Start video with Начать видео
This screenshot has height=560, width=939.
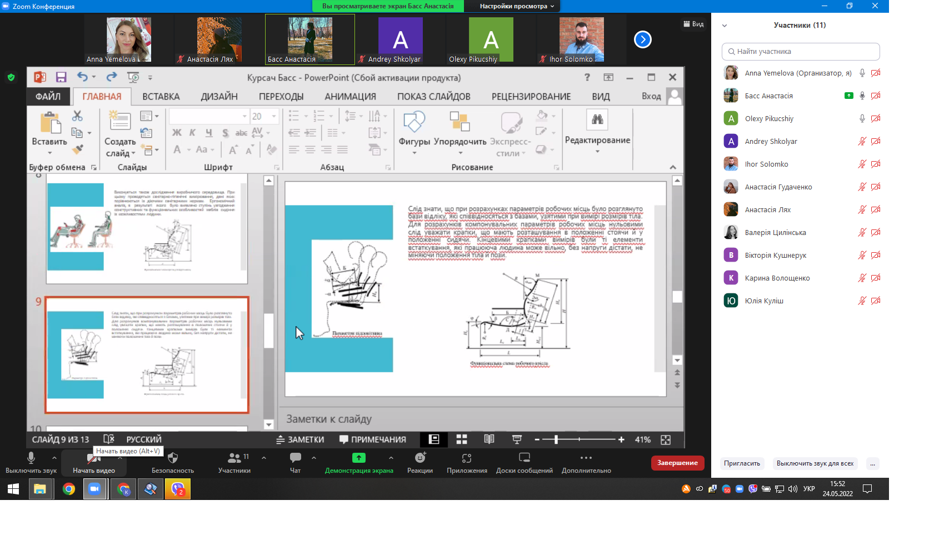click(94, 462)
